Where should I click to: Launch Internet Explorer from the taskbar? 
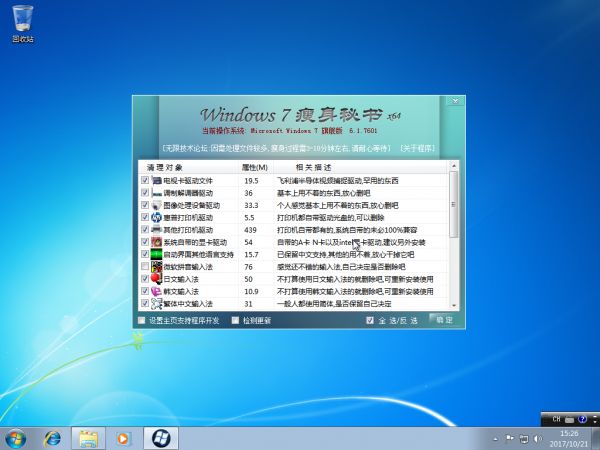[52, 439]
